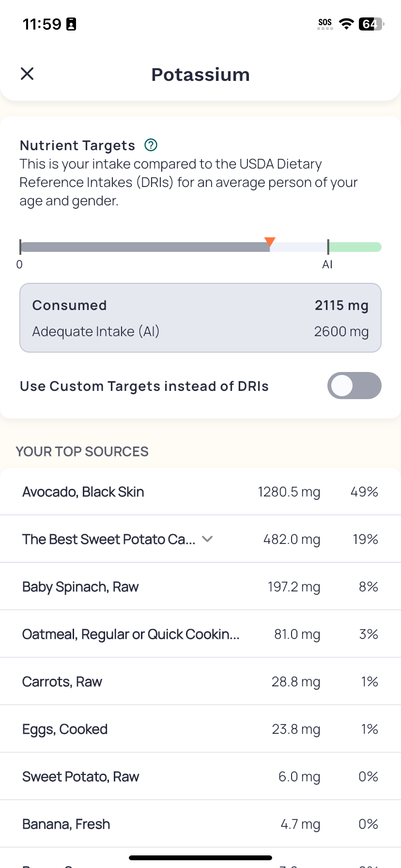Tap orange intake marker on progress bar
The height and width of the screenshot is (868, 401).
[x=270, y=242]
